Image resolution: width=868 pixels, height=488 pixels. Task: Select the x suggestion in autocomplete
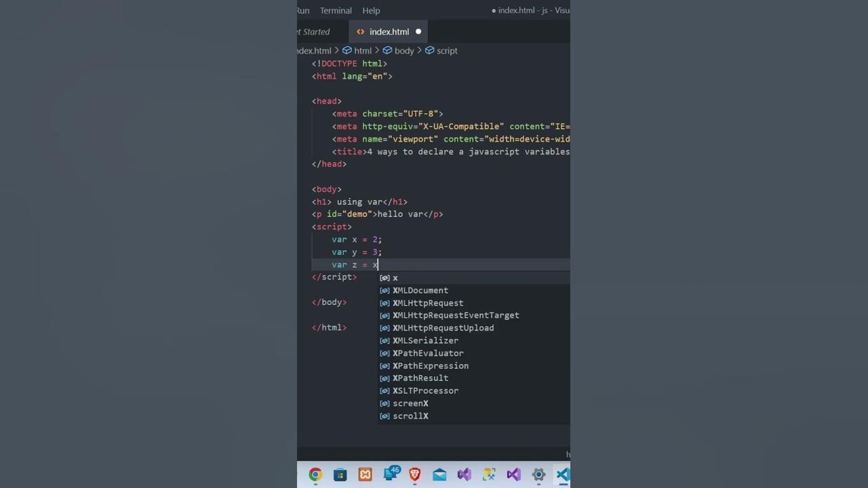click(x=474, y=278)
